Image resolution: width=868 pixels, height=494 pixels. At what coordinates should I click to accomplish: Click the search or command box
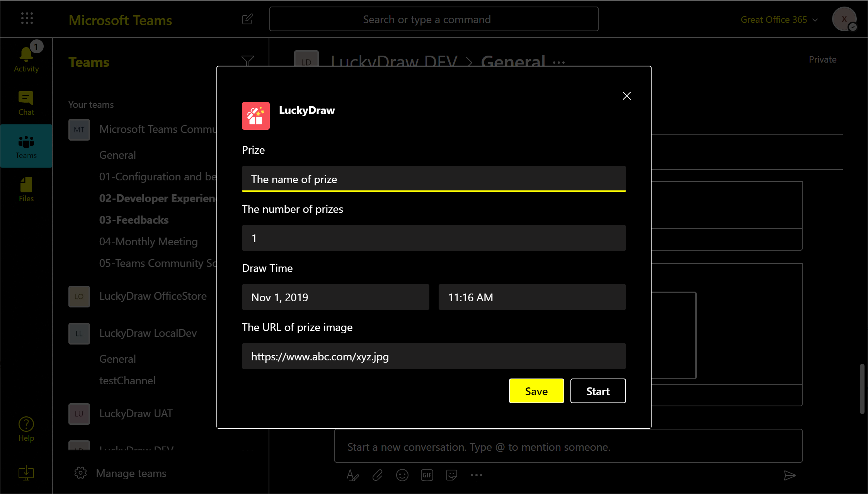434,19
